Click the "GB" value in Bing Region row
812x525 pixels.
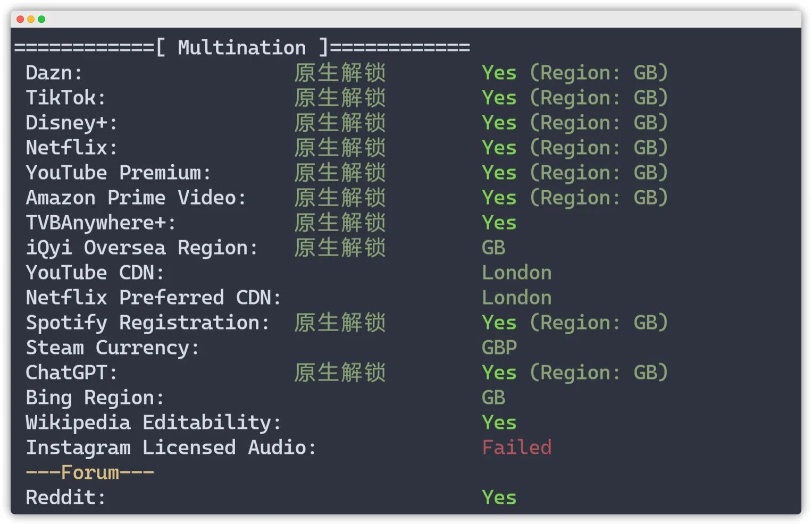point(493,397)
